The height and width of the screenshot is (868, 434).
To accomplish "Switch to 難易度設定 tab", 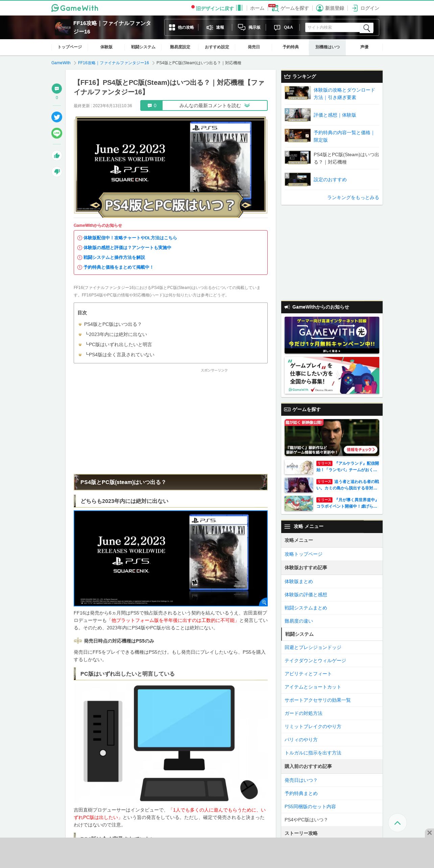I will coord(180,47).
